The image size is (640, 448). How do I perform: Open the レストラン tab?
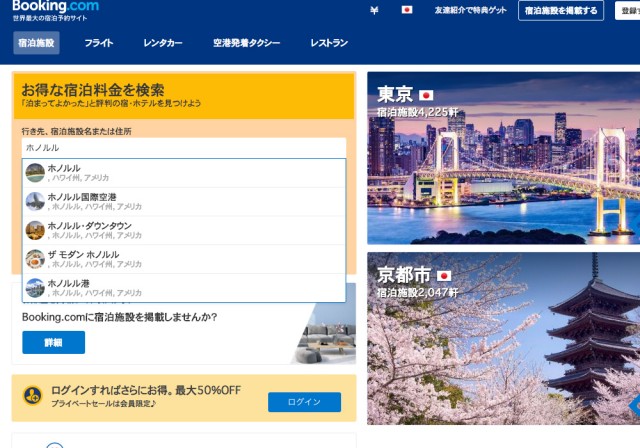pyautogui.click(x=329, y=43)
